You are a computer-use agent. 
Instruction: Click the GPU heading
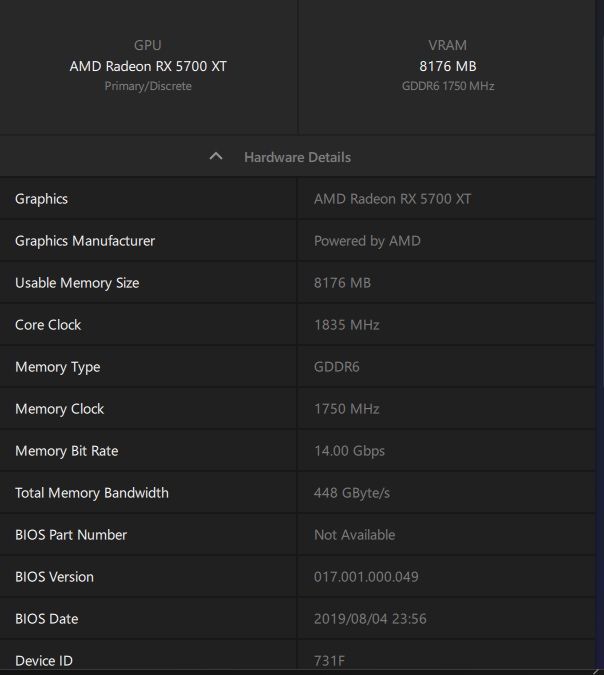[x=148, y=45]
